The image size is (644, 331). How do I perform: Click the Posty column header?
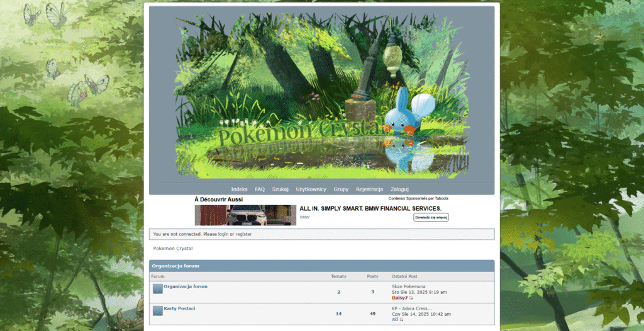(x=372, y=276)
